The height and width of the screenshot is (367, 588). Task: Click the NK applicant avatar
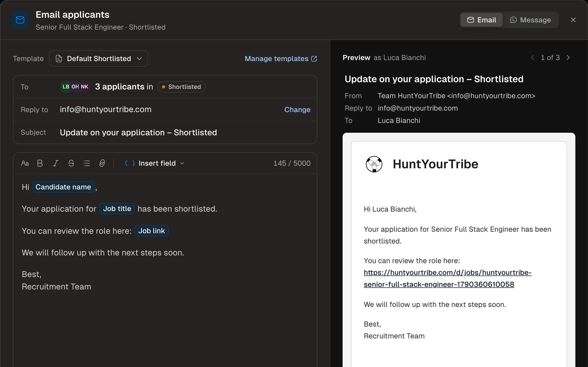85,87
